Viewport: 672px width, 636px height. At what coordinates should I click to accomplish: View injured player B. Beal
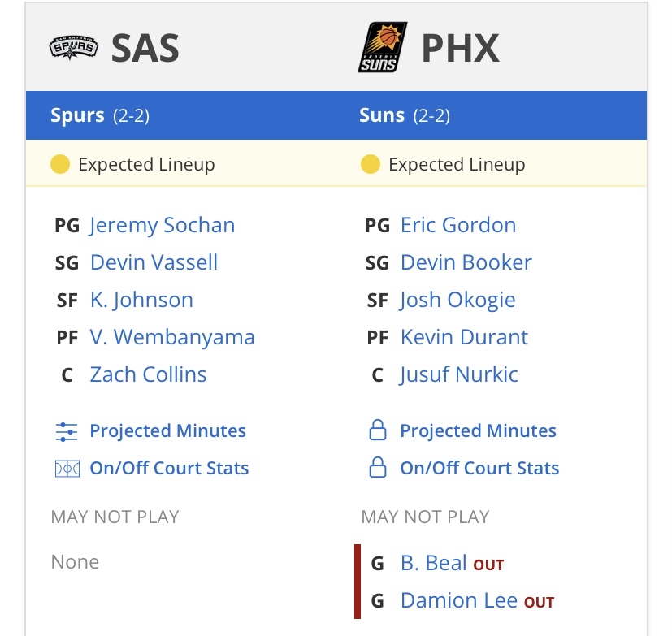click(433, 563)
